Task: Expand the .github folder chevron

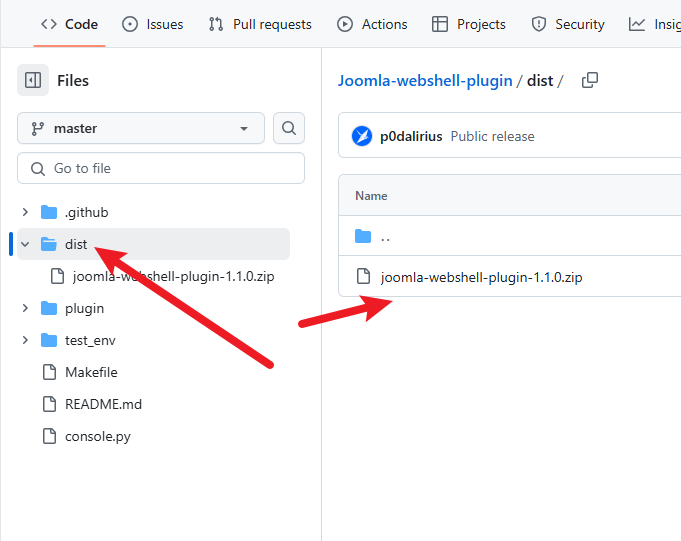Action: point(25,212)
